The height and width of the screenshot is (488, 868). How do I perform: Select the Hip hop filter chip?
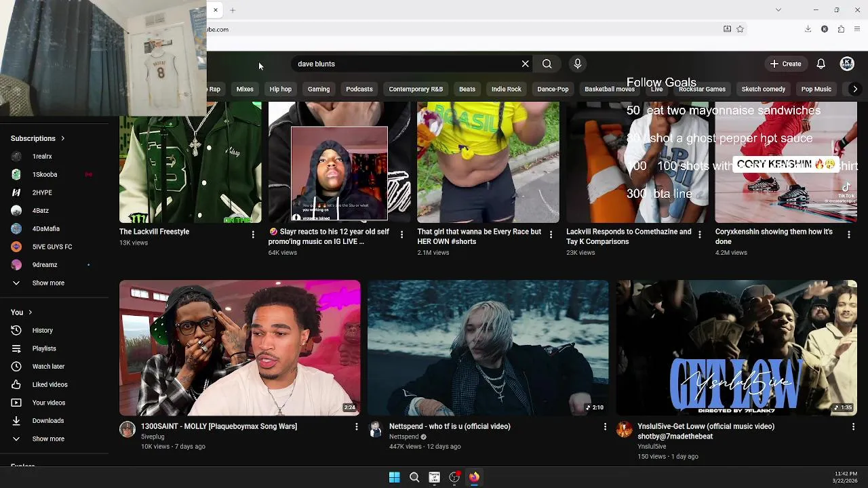coord(280,89)
